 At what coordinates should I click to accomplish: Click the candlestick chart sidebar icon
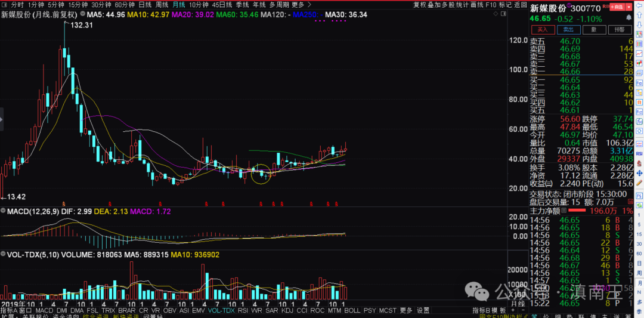coord(638,63)
